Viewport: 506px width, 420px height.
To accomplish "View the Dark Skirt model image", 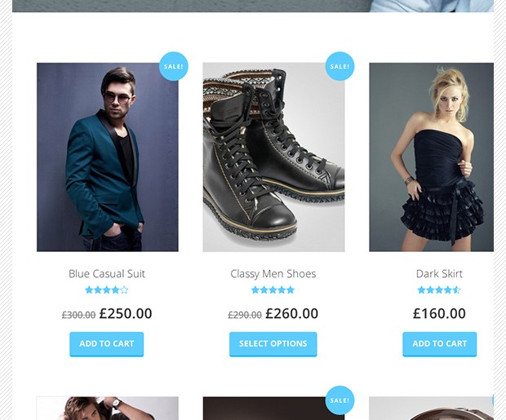I will click(x=432, y=157).
